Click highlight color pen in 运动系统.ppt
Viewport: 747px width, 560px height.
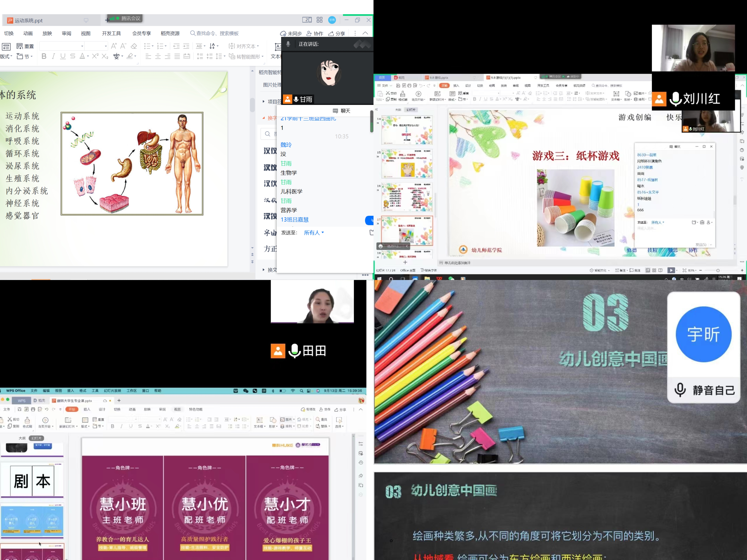pos(130,56)
